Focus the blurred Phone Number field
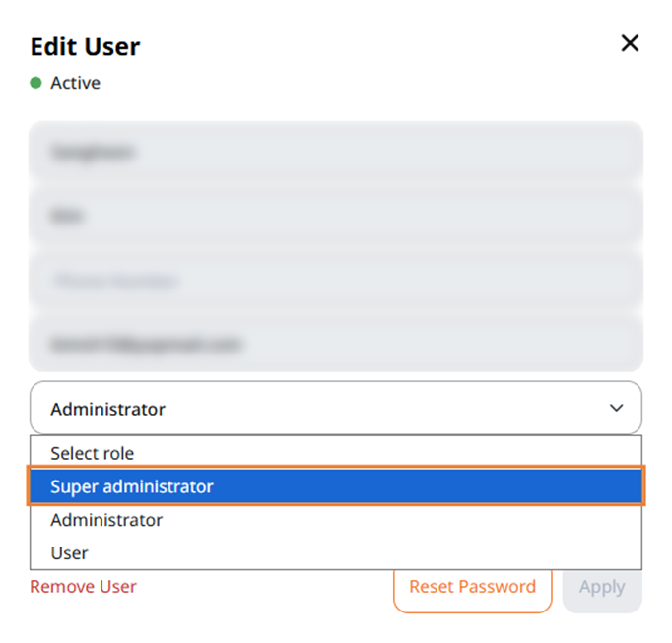The image size is (672, 643). tap(335, 281)
